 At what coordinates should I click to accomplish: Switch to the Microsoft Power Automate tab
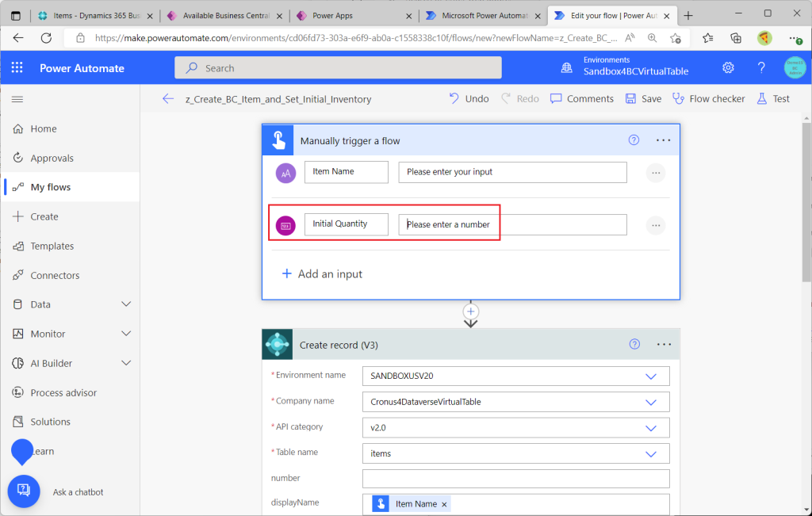pos(483,16)
